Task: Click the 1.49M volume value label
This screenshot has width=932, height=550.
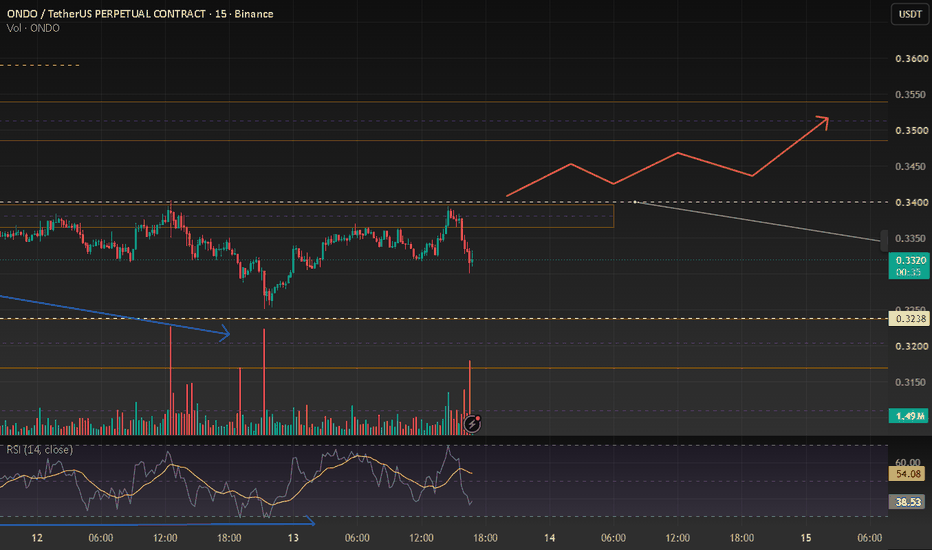Action: point(909,416)
